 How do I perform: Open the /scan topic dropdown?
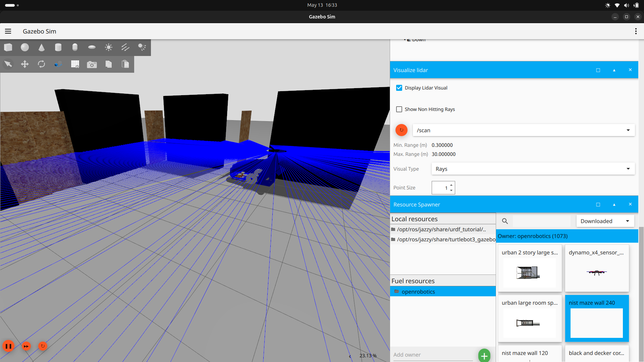point(523,130)
